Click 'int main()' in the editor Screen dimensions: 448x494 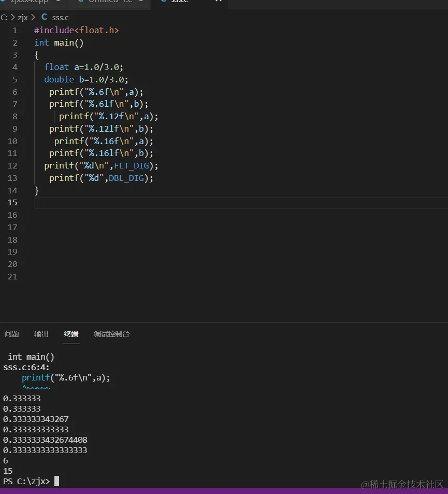(x=59, y=43)
